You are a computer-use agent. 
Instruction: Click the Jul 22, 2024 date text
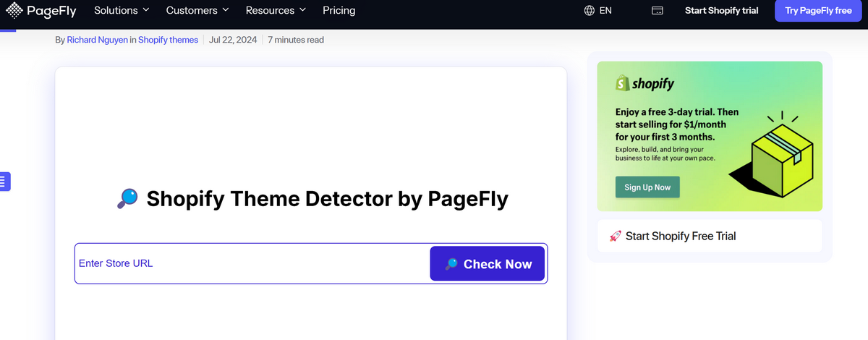pos(233,40)
